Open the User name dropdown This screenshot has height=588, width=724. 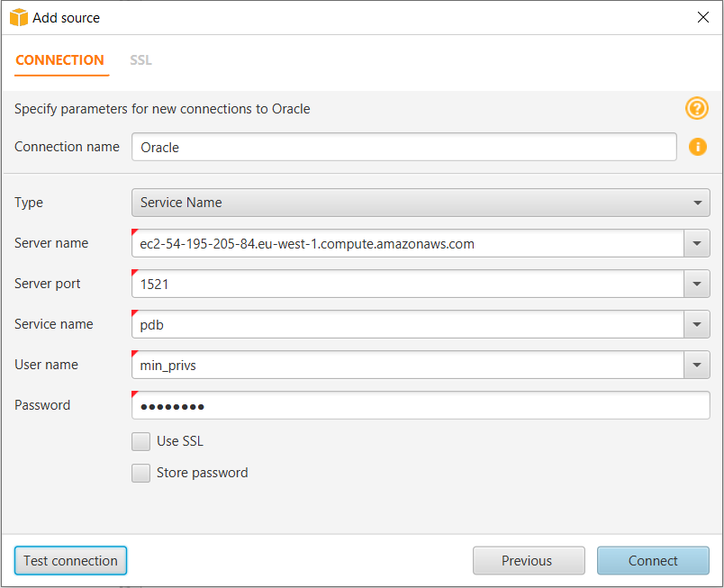pyautogui.click(x=698, y=365)
